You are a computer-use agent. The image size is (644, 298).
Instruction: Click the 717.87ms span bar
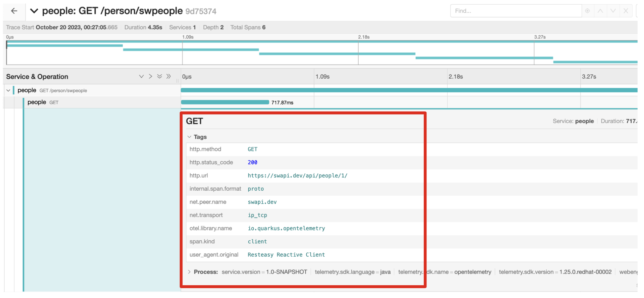pos(225,102)
